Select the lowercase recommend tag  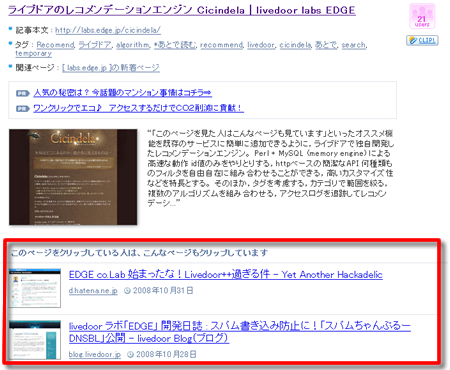pos(222,45)
